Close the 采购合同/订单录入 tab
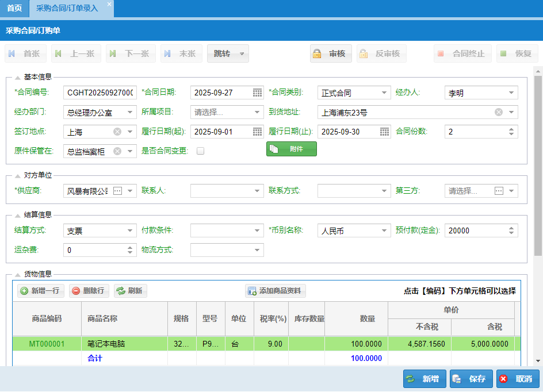 109,5
